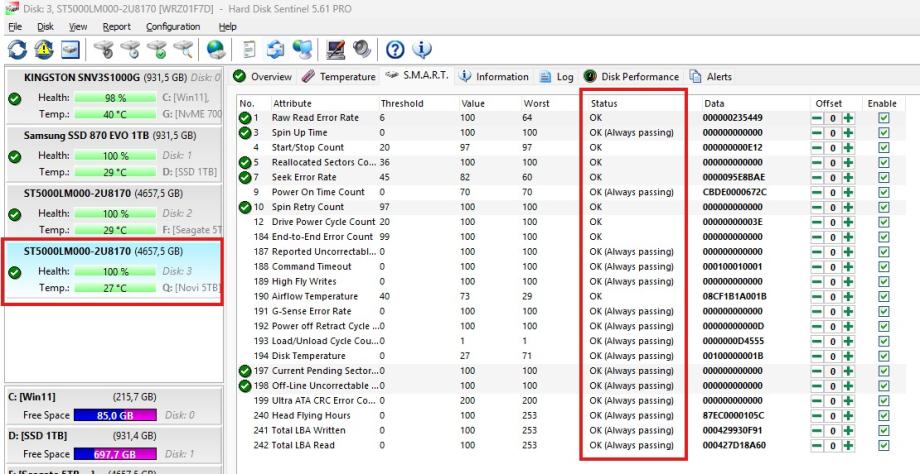Select ST5000LM000-2U8170 Disk: 2 in the list
Screen dimensions: 920x474
(x=114, y=211)
